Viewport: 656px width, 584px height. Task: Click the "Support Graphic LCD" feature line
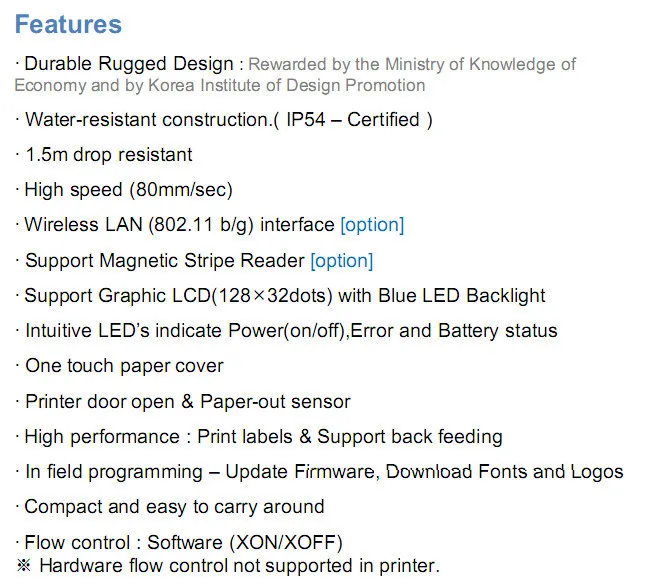point(284,296)
